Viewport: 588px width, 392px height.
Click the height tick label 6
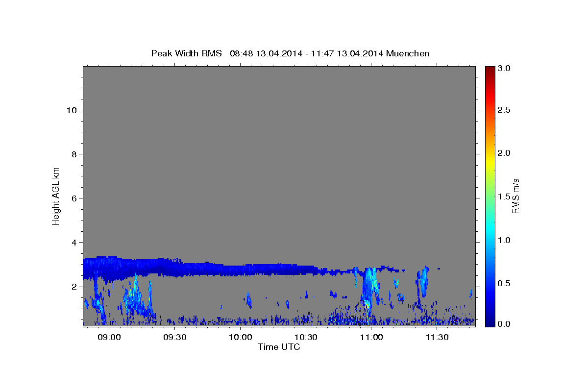pyautogui.click(x=73, y=198)
